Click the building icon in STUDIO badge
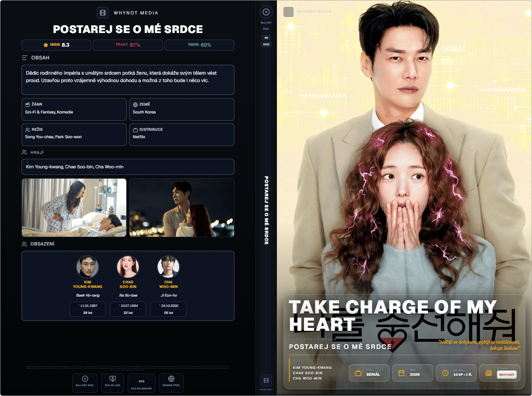 pyautogui.click(x=489, y=373)
